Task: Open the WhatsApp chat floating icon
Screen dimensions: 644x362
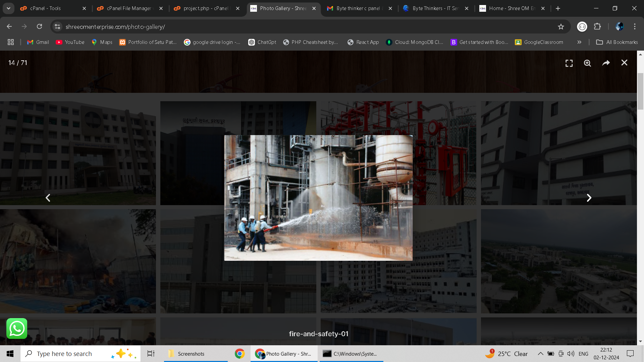Action: coord(17,328)
